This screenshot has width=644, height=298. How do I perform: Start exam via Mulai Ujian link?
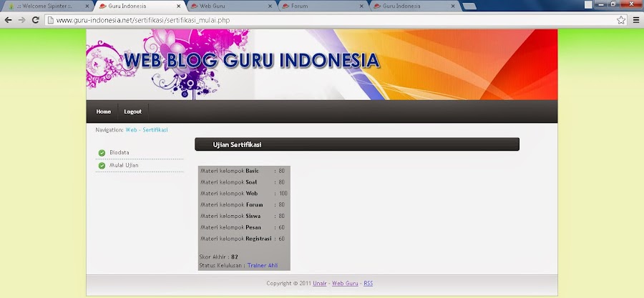(x=124, y=165)
